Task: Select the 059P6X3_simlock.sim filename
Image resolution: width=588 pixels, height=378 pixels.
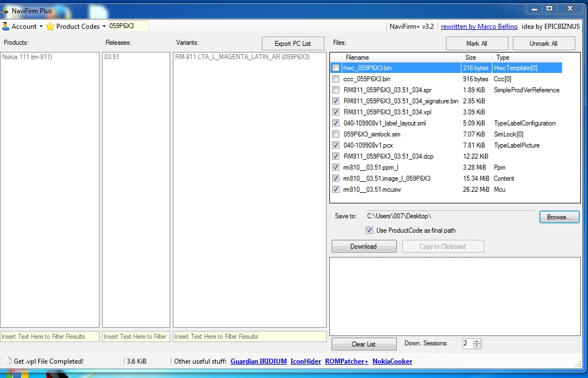Action: (x=372, y=134)
